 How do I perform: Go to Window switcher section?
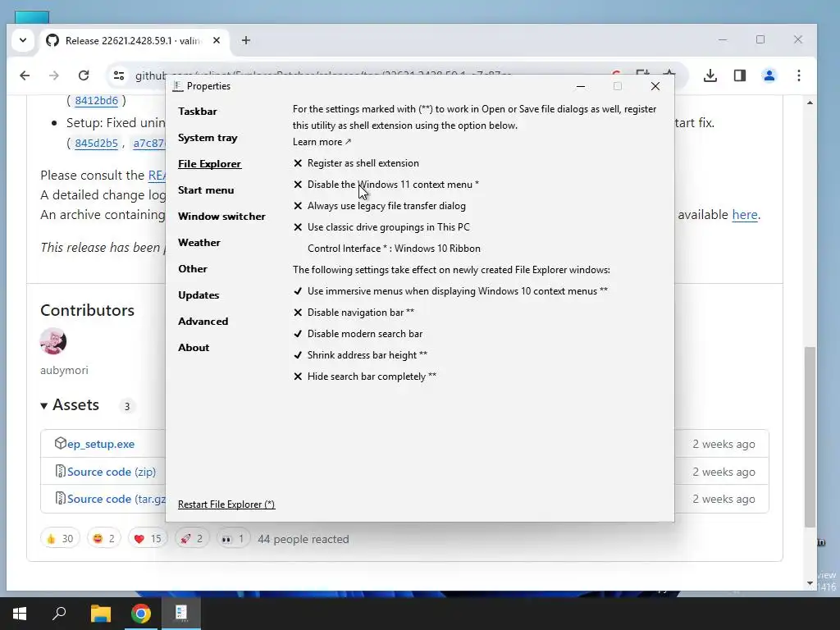pos(221,217)
